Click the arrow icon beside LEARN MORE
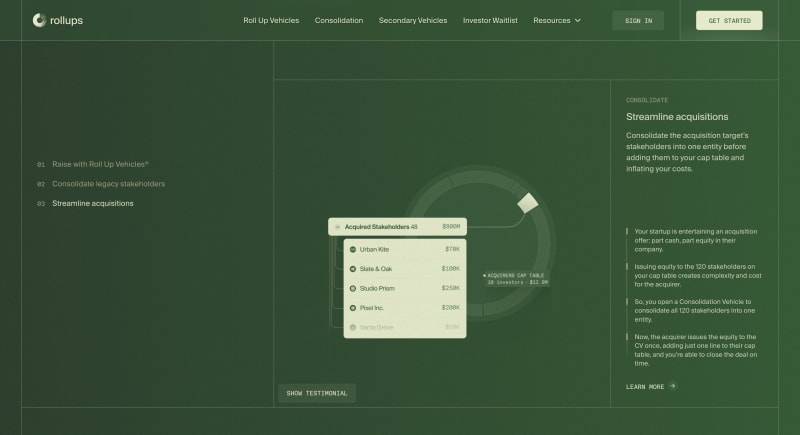Image resolution: width=800 pixels, height=435 pixels. (x=672, y=386)
